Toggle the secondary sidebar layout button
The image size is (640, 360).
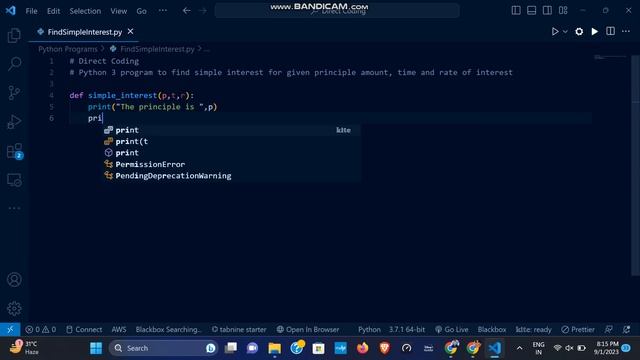click(547, 11)
